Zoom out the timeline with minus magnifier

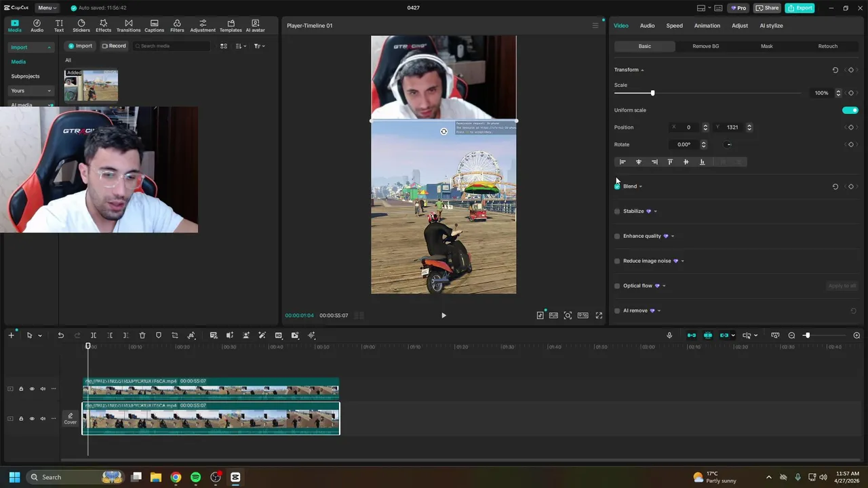click(x=791, y=335)
